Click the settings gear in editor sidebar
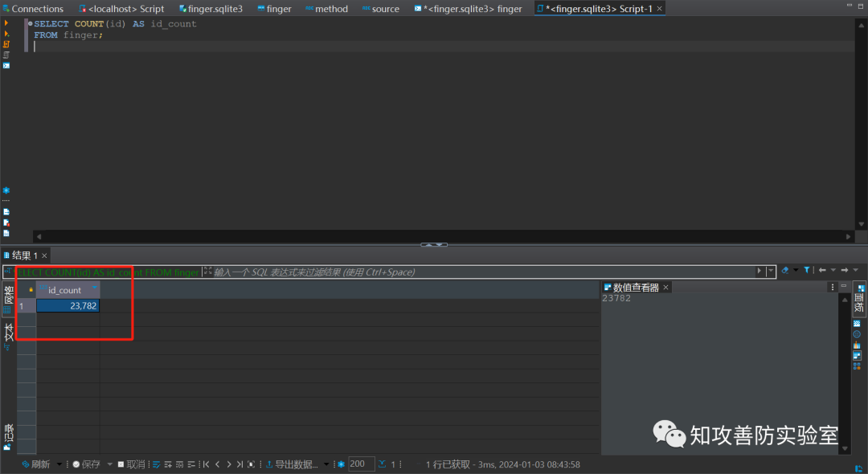The image size is (868, 474). coord(6,190)
